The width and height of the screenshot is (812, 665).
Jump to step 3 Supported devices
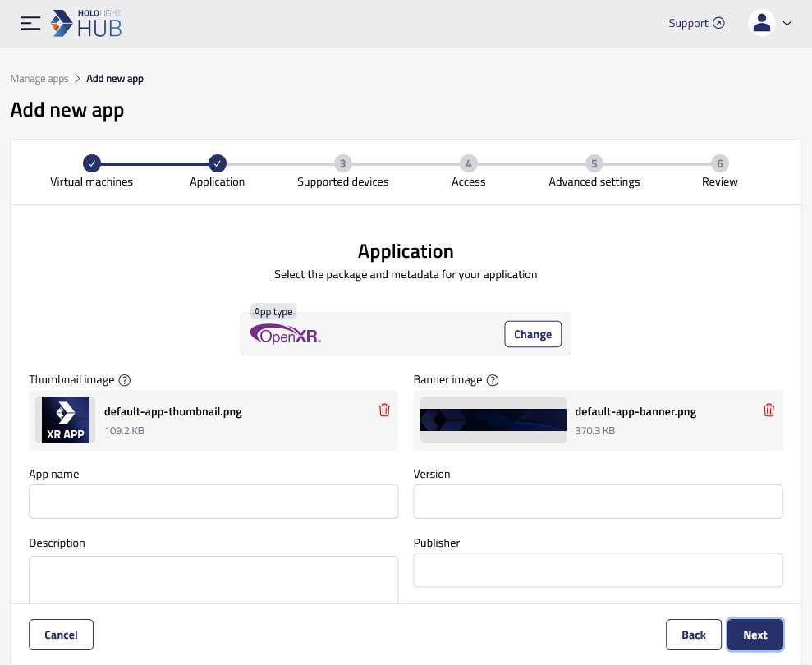coord(343,163)
